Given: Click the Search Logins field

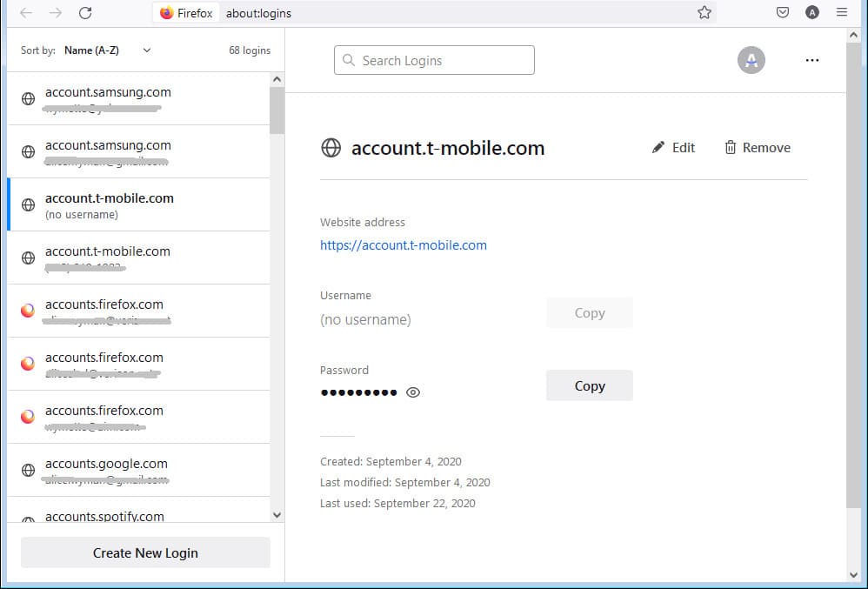Looking at the screenshot, I should pyautogui.click(x=434, y=60).
